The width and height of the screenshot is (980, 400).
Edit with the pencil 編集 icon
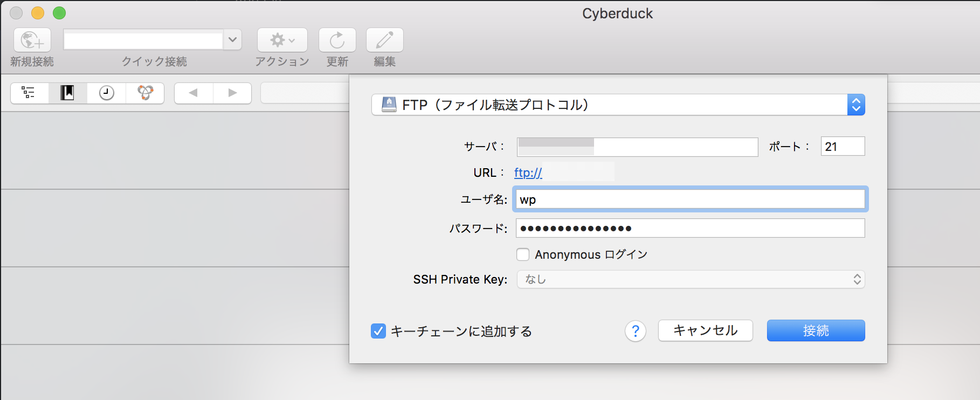pyautogui.click(x=385, y=40)
